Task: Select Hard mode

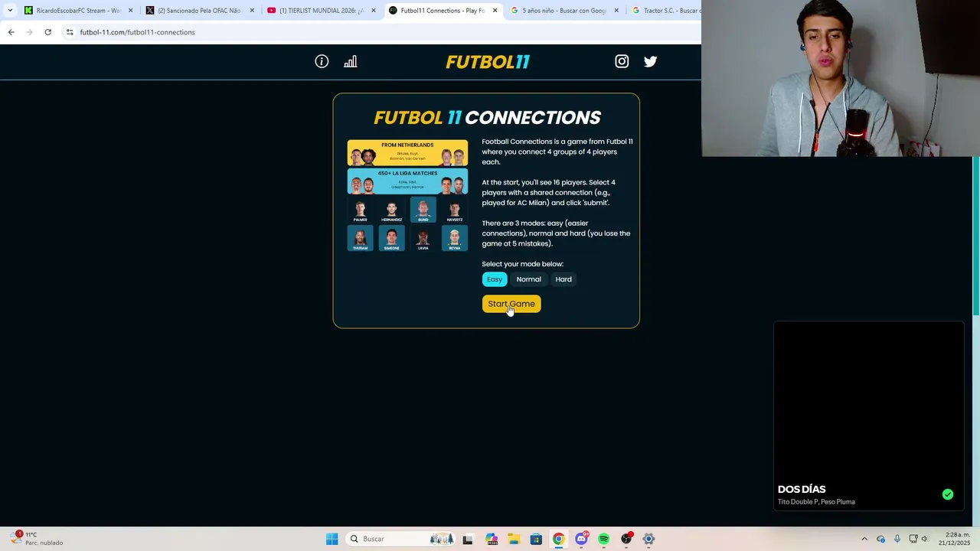Action: coord(563,279)
